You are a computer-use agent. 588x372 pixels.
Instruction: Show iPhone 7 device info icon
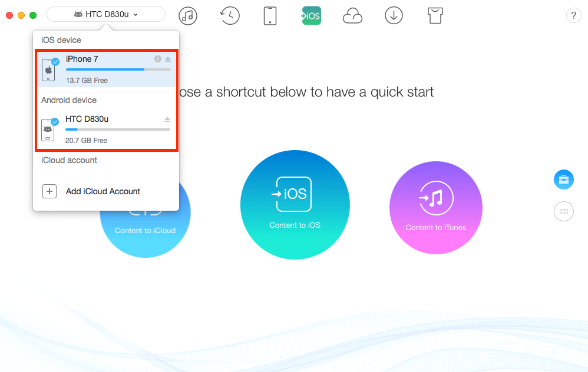[x=158, y=59]
